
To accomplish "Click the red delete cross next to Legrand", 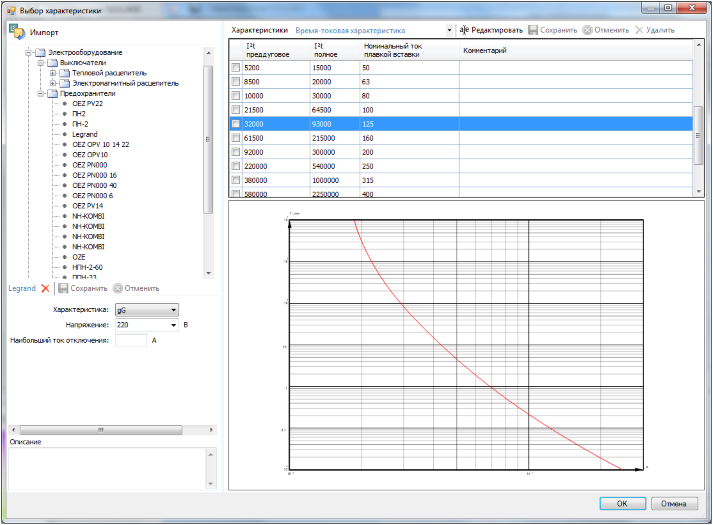I will pyautogui.click(x=45, y=288).
